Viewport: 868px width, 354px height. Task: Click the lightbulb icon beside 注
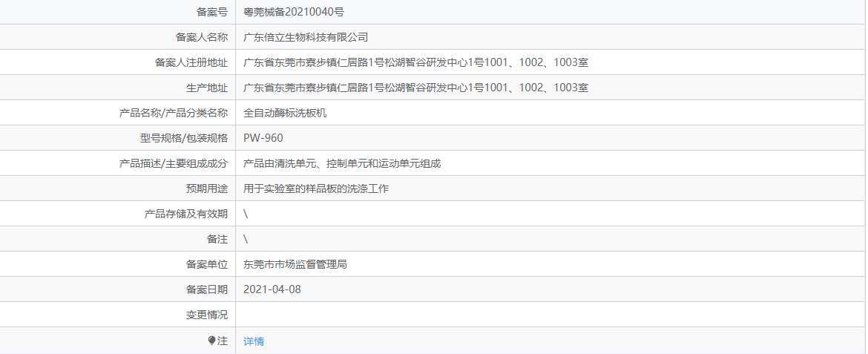coord(211,341)
